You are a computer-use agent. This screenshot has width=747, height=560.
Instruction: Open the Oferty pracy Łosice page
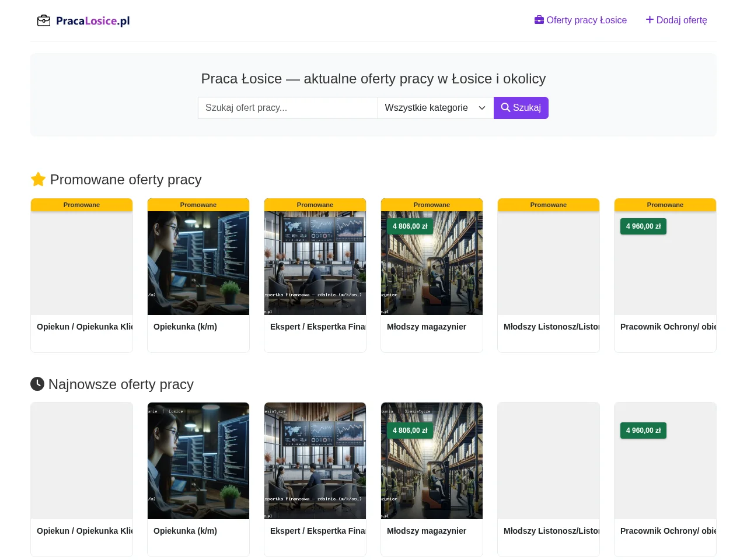click(x=581, y=20)
